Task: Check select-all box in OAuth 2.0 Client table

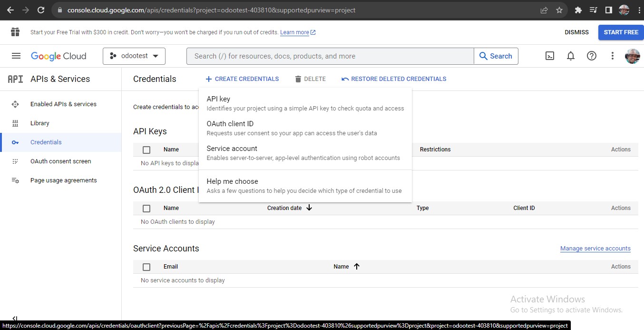Action: click(x=146, y=208)
